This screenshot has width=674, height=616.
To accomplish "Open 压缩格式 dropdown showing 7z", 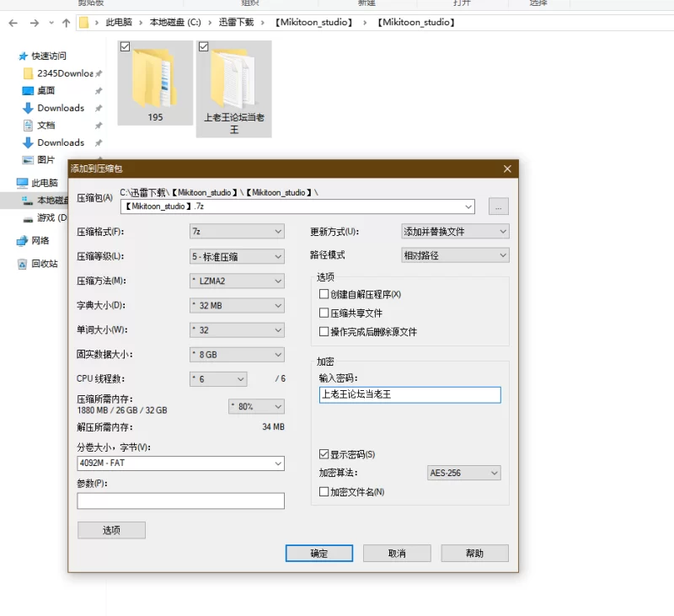I will [237, 232].
